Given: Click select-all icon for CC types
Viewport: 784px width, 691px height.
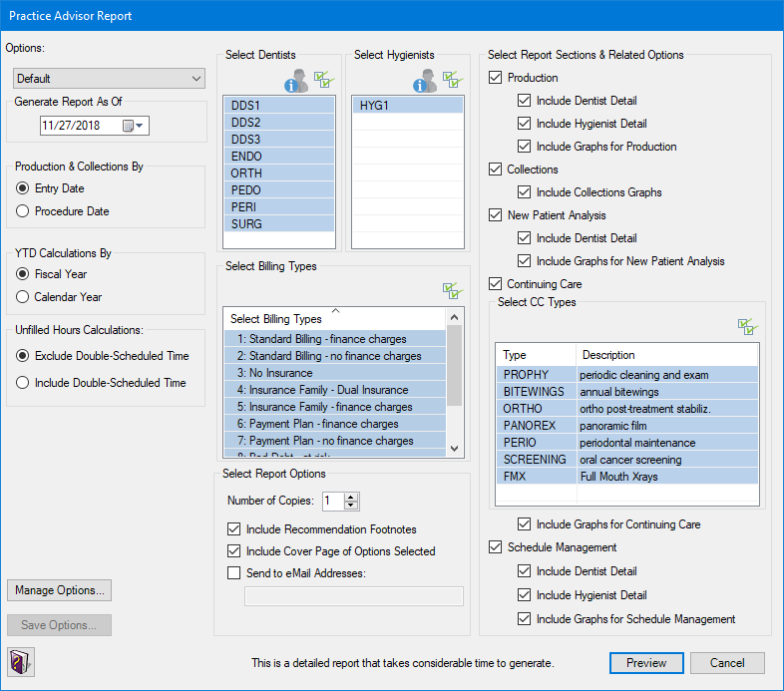Looking at the screenshot, I should pyautogui.click(x=747, y=326).
